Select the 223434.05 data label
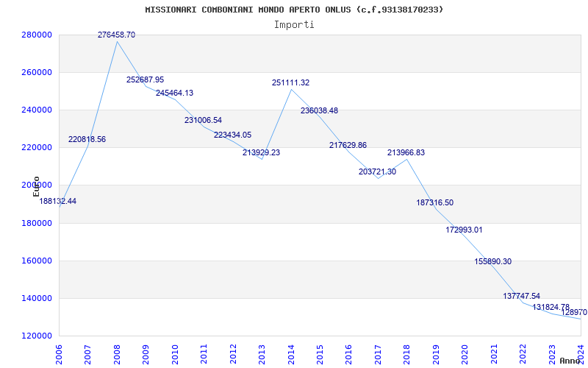This screenshot has width=588, height=368. click(232, 135)
